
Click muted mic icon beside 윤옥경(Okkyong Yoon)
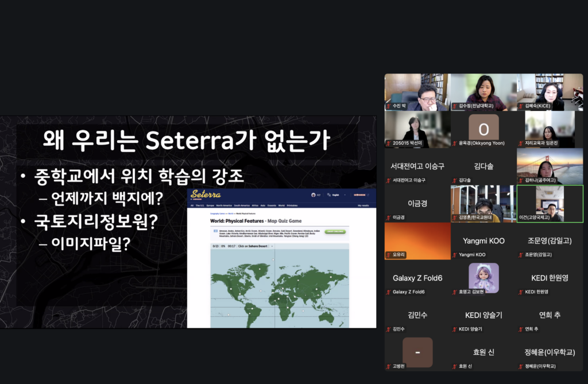pyautogui.click(x=455, y=143)
